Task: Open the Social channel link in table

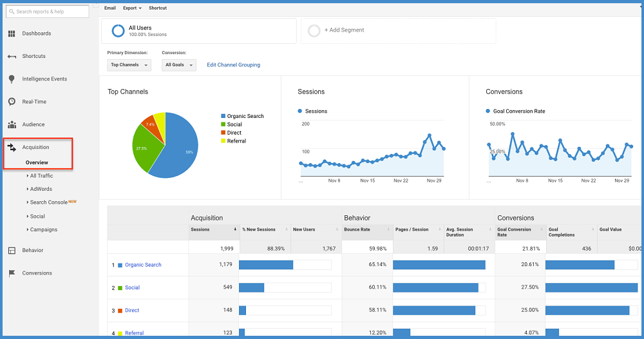Action: pyautogui.click(x=132, y=287)
